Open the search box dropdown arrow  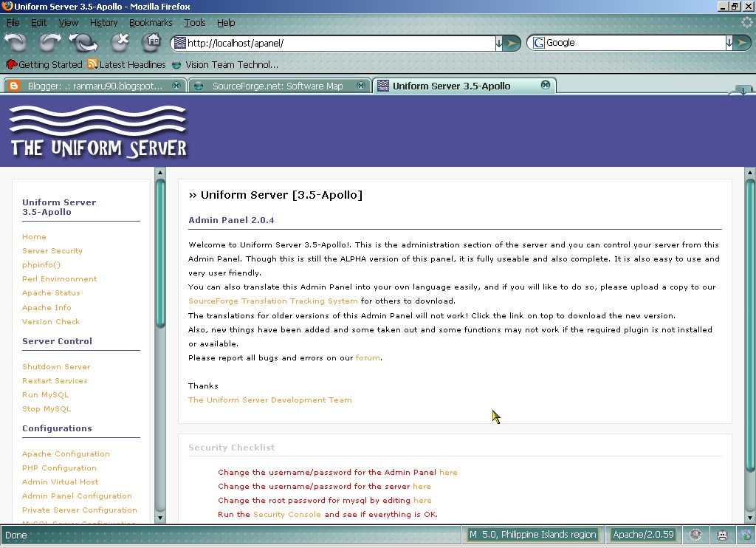[729, 43]
